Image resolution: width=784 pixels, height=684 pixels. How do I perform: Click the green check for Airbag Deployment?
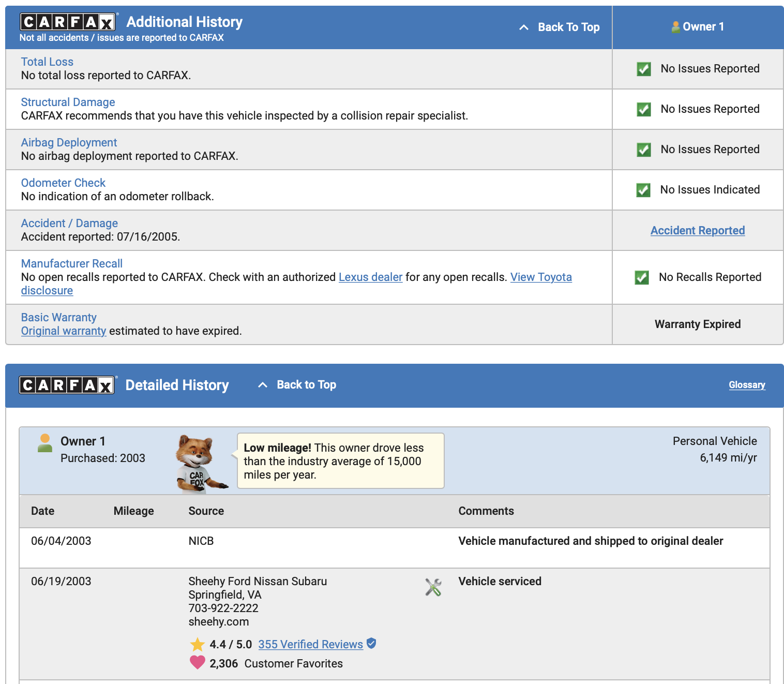pyautogui.click(x=644, y=150)
